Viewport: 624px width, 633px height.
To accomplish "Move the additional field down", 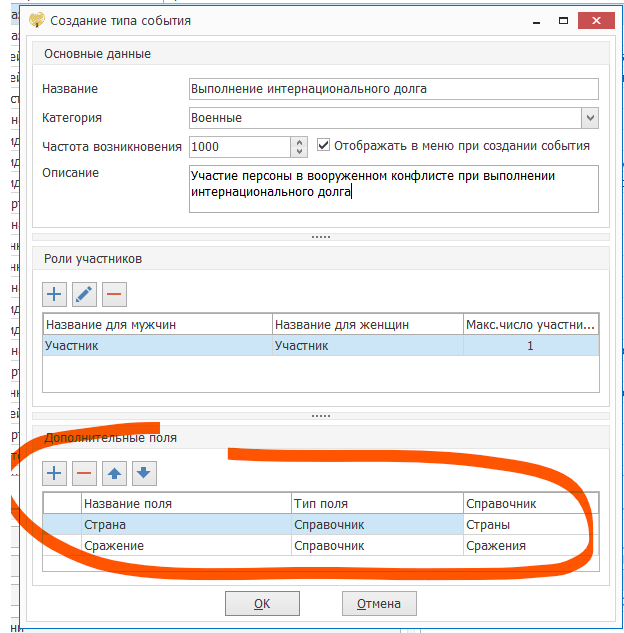I will (x=144, y=473).
